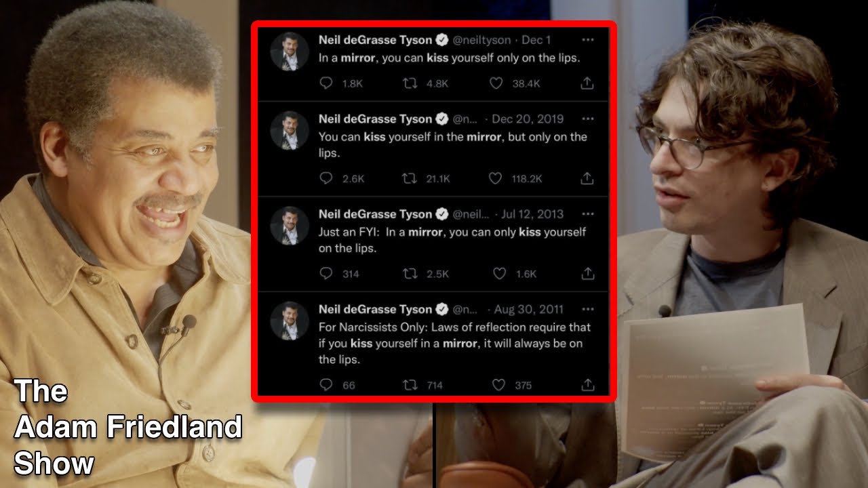Screen dimensions: 868x488
Task: Click The Adam Friedland Show title text
Action: (x=127, y=427)
